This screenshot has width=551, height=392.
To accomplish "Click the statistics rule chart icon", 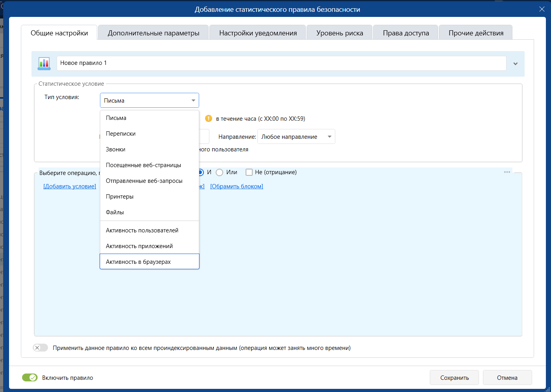I will tap(44, 63).
